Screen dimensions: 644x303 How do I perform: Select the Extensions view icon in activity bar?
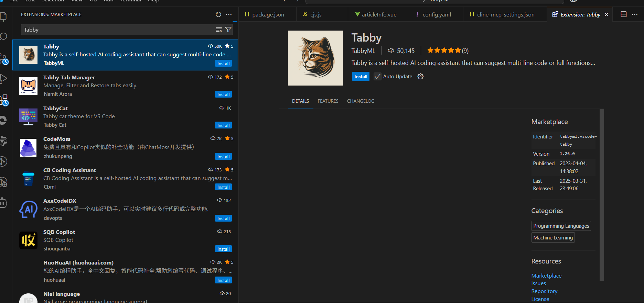[4, 100]
